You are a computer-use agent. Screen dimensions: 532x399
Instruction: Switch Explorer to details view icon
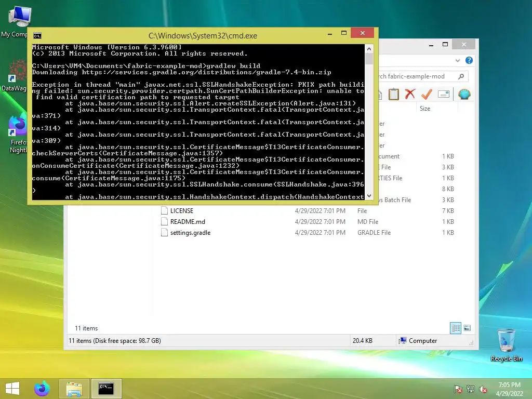[455, 328]
